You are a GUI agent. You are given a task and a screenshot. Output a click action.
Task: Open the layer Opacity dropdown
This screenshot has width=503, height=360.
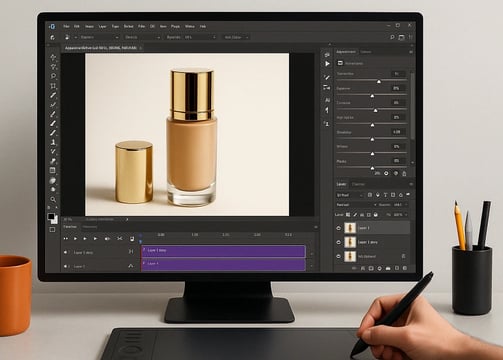(401, 205)
